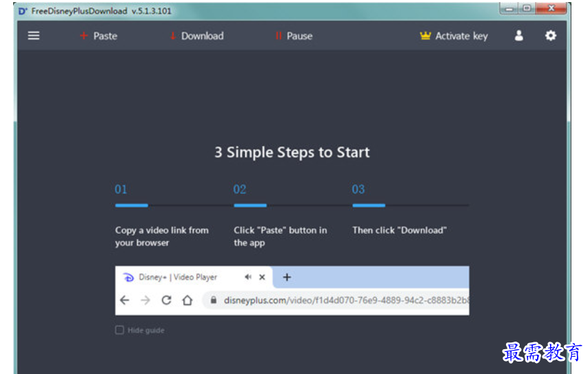The height and width of the screenshot is (374, 588).
Task: Click the Activate key crown button
Action: coord(454,36)
